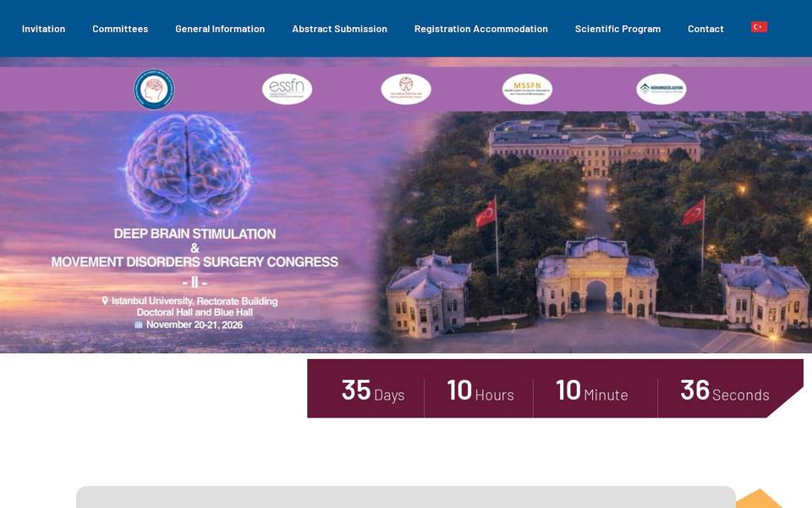The image size is (812, 508).
Task: Click the 35 Days countdown value
Action: point(373,391)
